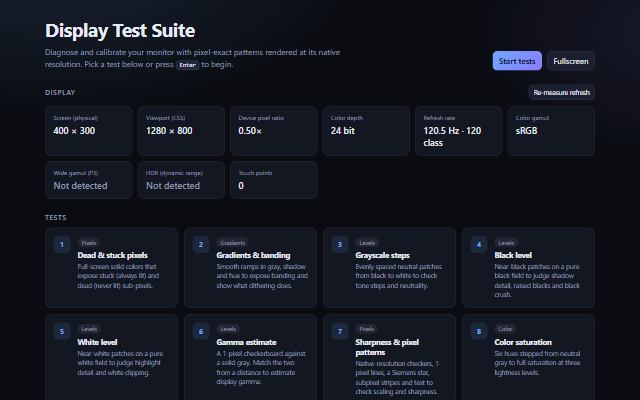Click the Touch points value 0
The height and width of the screenshot is (400, 640).
click(x=241, y=186)
